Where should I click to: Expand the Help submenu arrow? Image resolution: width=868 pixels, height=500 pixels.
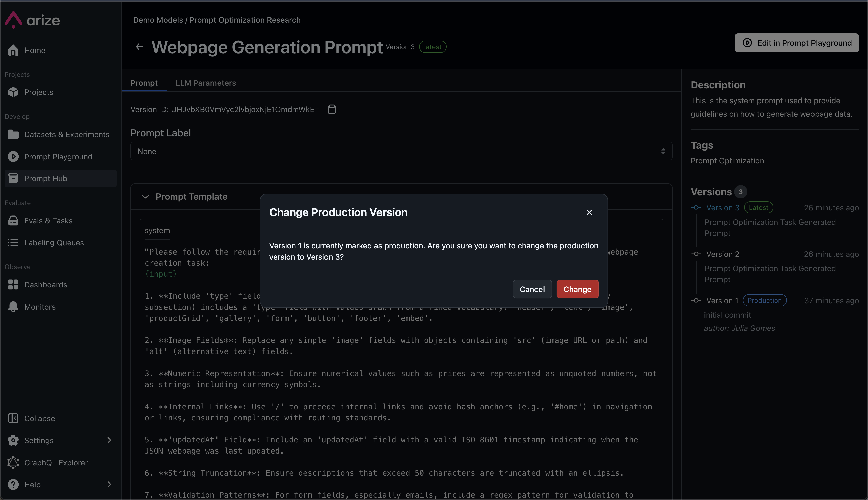109,484
